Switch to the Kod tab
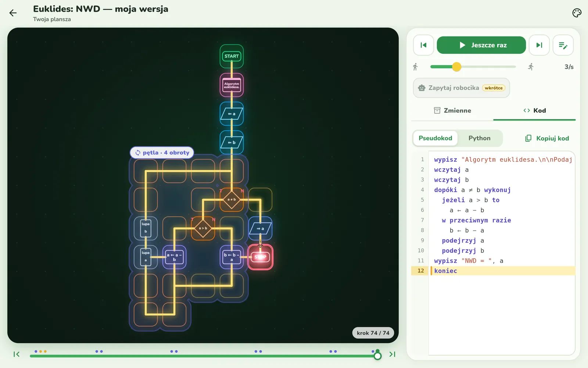Viewport: 588px width, 368px height. click(534, 110)
